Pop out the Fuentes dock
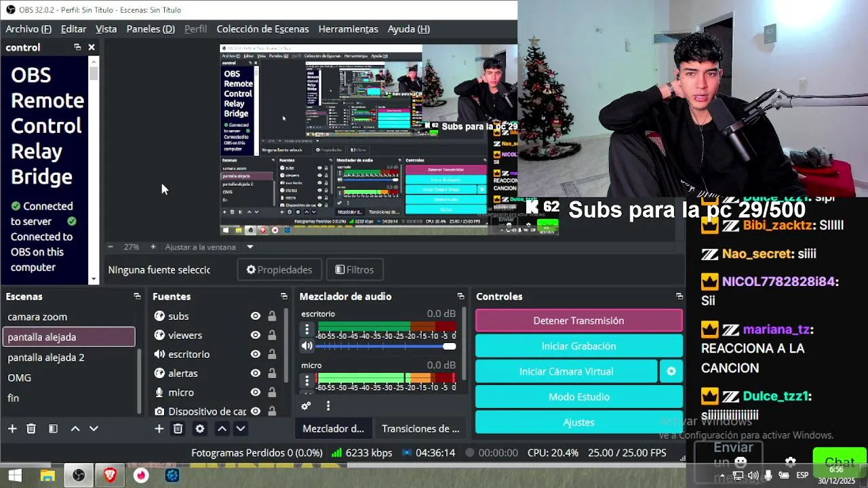This screenshot has height=488, width=868. [x=284, y=296]
